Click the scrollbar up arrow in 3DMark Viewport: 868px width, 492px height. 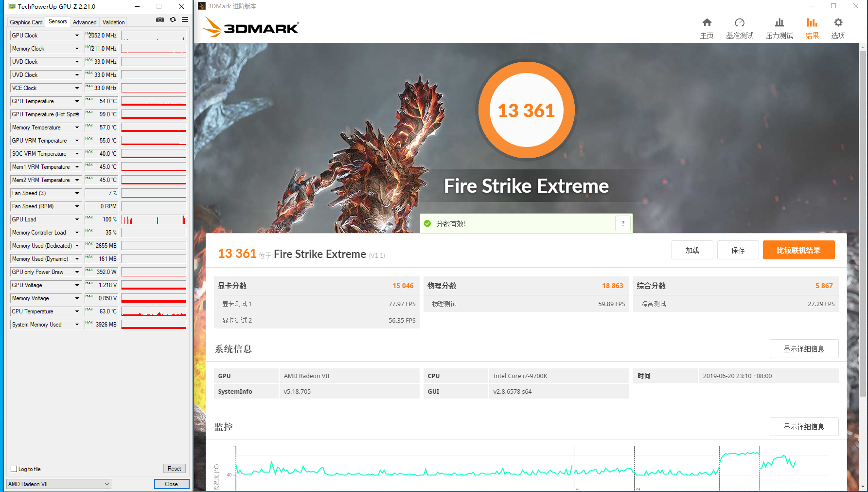[x=863, y=47]
